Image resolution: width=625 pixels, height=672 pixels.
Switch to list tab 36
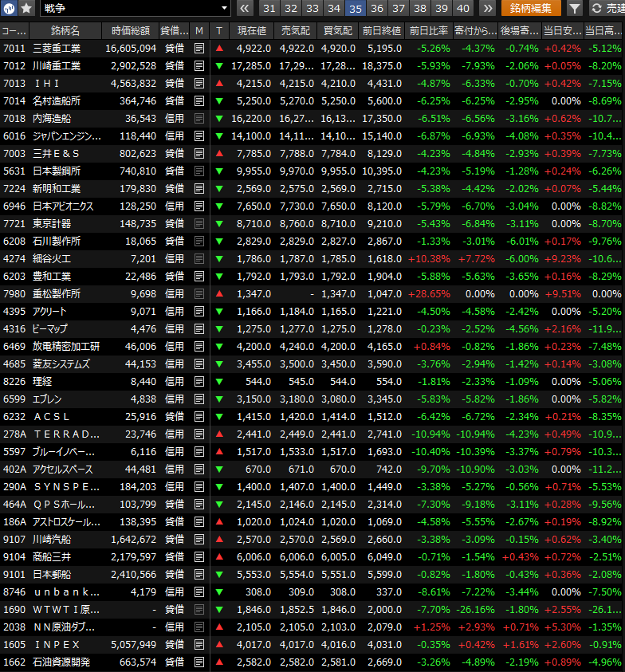pyautogui.click(x=377, y=9)
